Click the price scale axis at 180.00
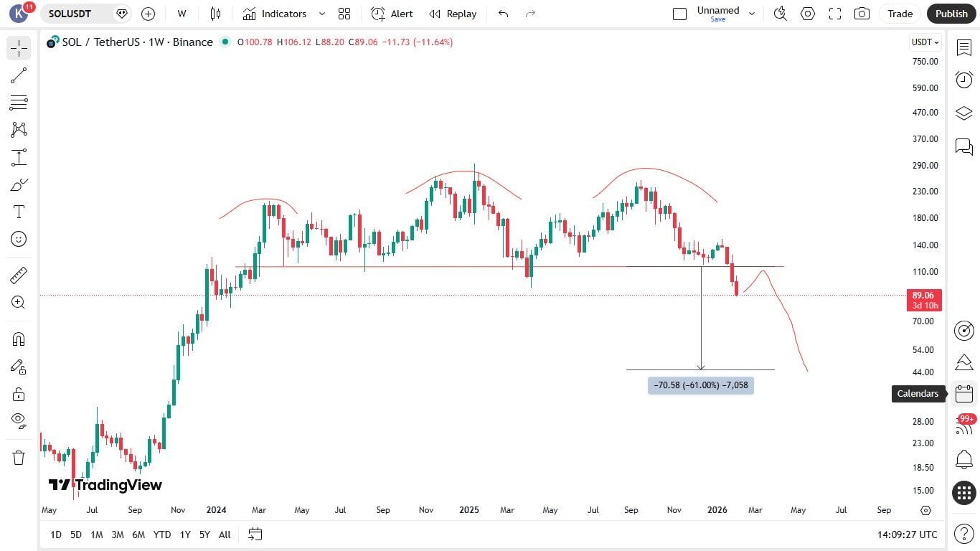This screenshot has width=980, height=551. 925,218
